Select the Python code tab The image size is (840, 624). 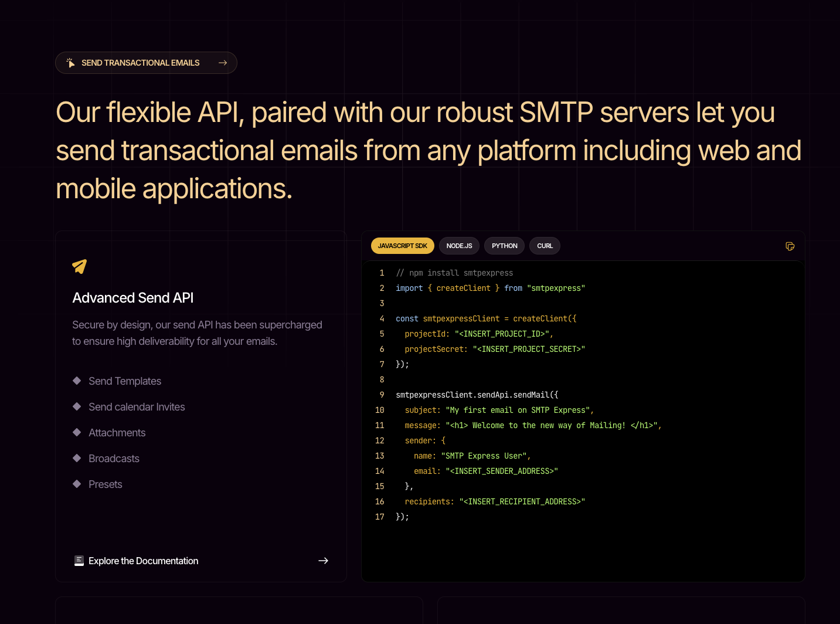pos(504,246)
